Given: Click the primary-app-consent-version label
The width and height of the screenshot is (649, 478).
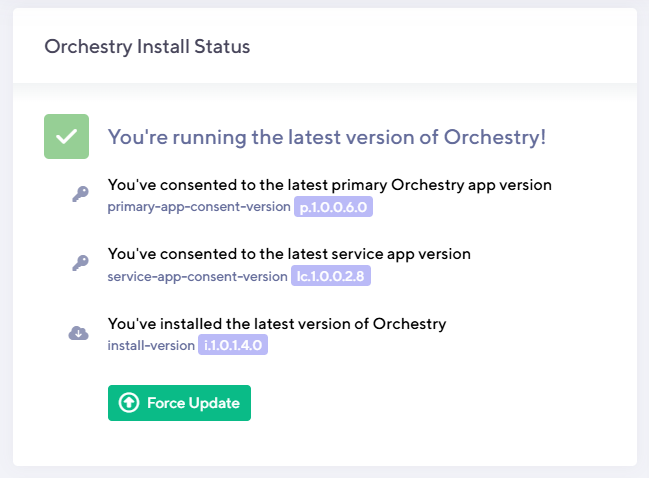Looking at the screenshot, I should coord(199,207).
